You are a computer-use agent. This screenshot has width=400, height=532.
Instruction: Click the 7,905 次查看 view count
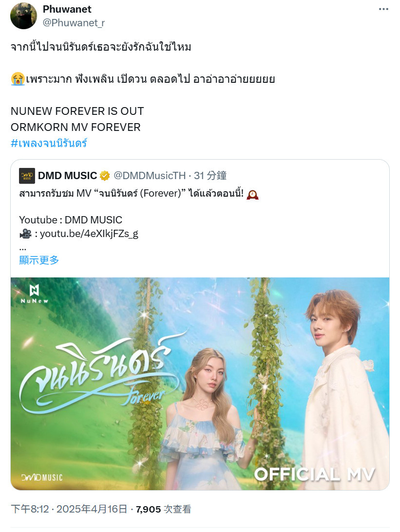pos(163,509)
